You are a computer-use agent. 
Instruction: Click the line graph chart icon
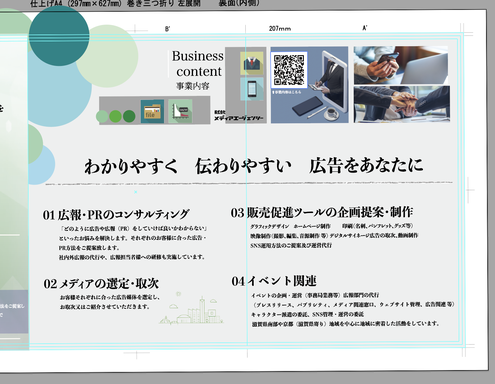pos(180,111)
